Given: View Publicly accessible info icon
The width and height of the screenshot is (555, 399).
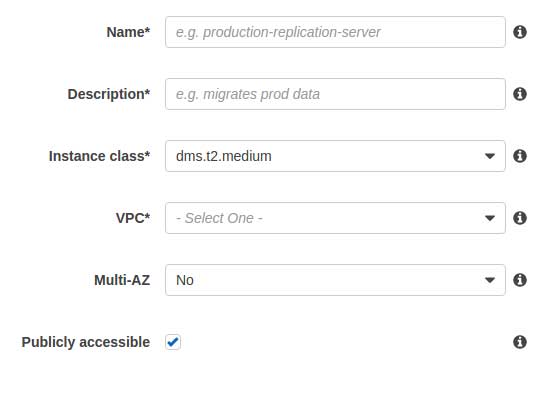Looking at the screenshot, I should click(x=520, y=342).
